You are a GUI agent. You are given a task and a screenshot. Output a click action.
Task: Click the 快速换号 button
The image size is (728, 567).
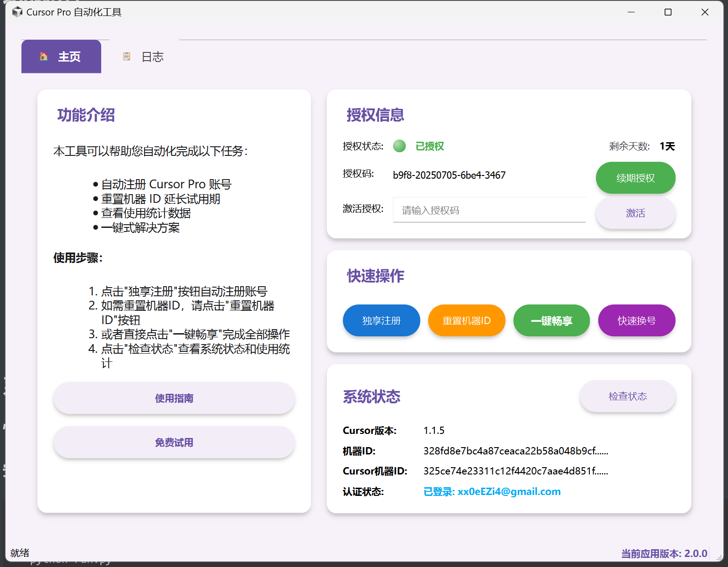click(x=636, y=320)
